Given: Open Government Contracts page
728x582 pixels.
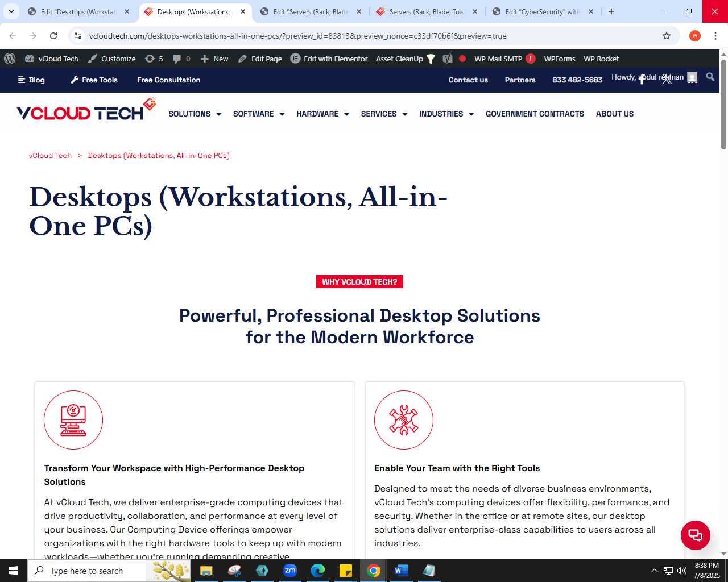Looking at the screenshot, I should click(x=535, y=114).
